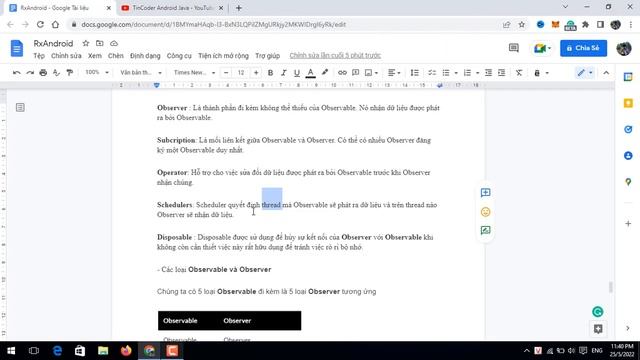This screenshot has width=640, height=360.
Task: Open the Trợ giúp menu
Action: click(267, 56)
